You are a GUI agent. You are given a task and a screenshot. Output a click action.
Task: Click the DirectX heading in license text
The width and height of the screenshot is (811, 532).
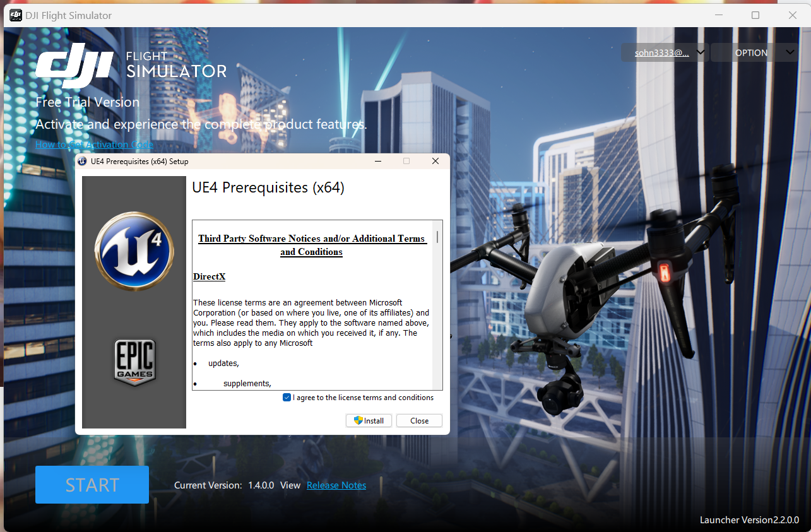pyautogui.click(x=209, y=277)
